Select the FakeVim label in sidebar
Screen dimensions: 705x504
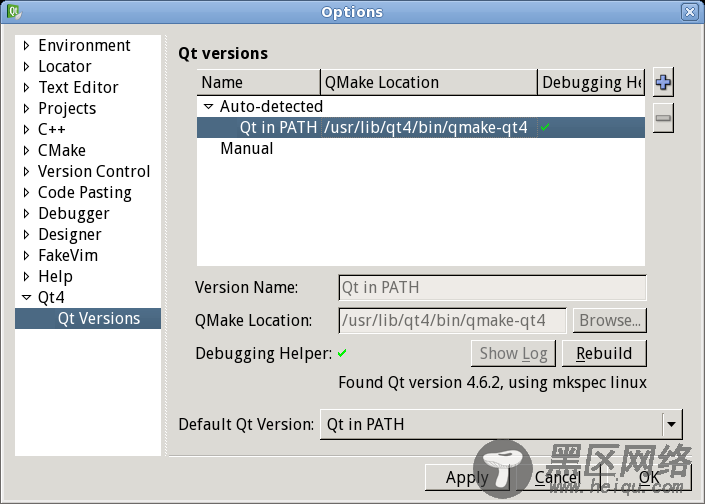pos(68,255)
